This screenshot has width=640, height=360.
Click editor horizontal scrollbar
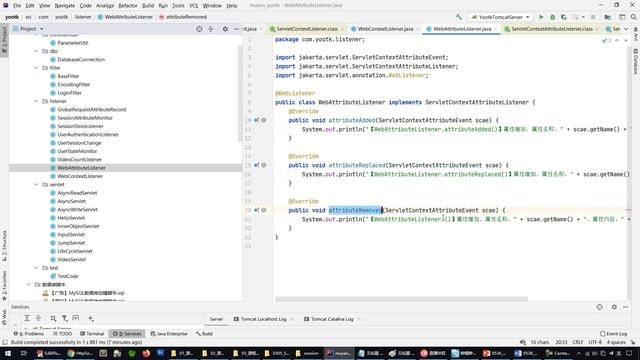(401, 299)
